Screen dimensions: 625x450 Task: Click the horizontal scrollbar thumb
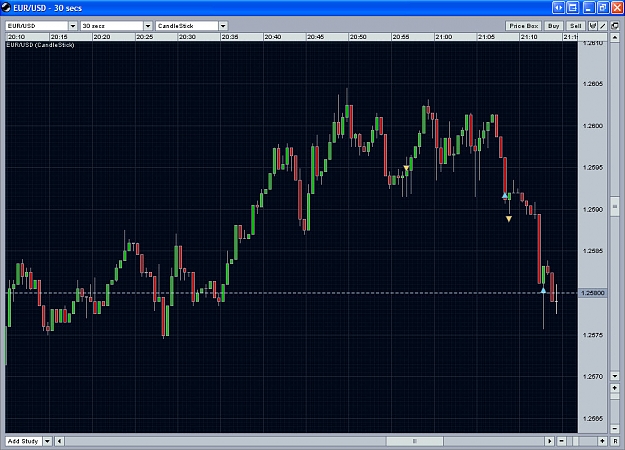coord(415,441)
